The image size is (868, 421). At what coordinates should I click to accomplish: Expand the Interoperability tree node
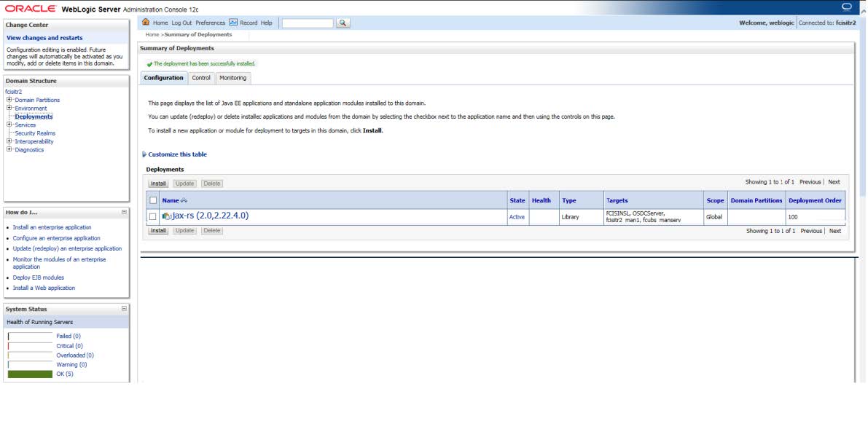coord(9,141)
